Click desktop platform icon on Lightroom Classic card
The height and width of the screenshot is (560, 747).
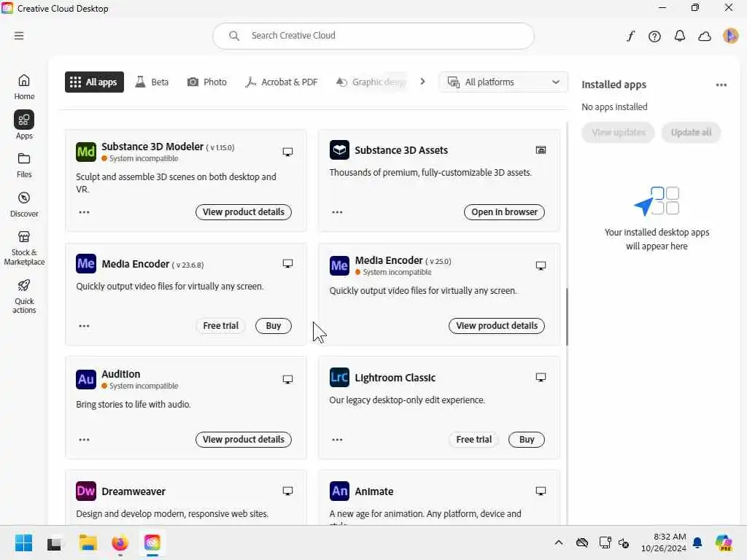point(541,378)
